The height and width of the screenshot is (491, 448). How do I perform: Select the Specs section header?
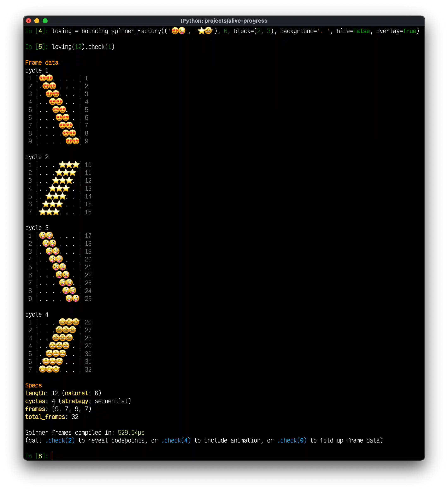point(34,385)
